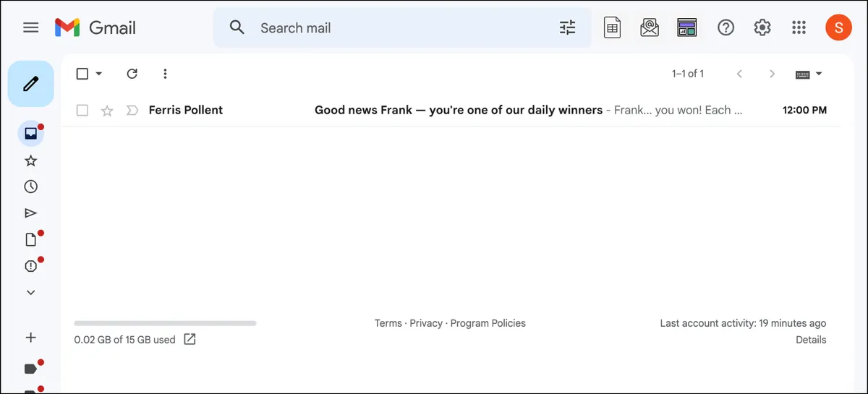Click the search magnifier icon
This screenshot has height=394, width=868.
click(237, 27)
